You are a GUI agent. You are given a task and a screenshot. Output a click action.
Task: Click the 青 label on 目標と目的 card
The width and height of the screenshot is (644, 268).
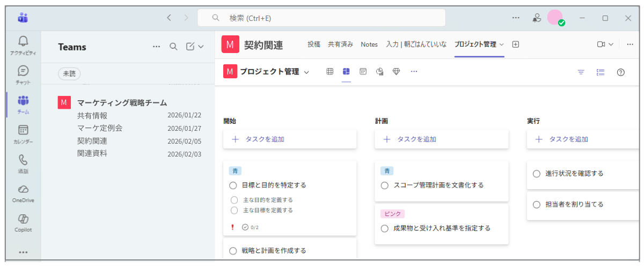point(235,171)
